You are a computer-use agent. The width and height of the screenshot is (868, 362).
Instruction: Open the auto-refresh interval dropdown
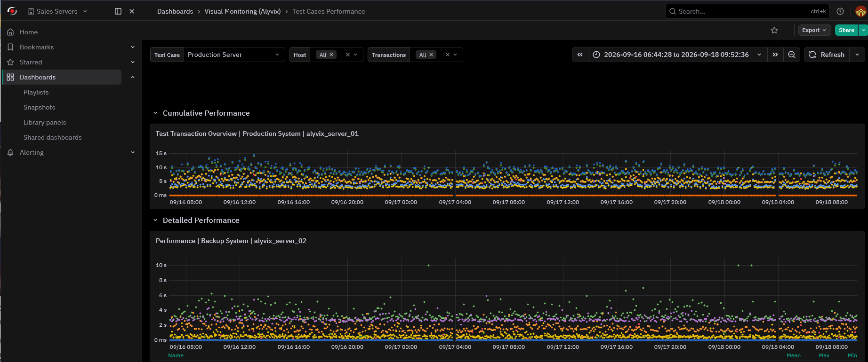coord(857,55)
